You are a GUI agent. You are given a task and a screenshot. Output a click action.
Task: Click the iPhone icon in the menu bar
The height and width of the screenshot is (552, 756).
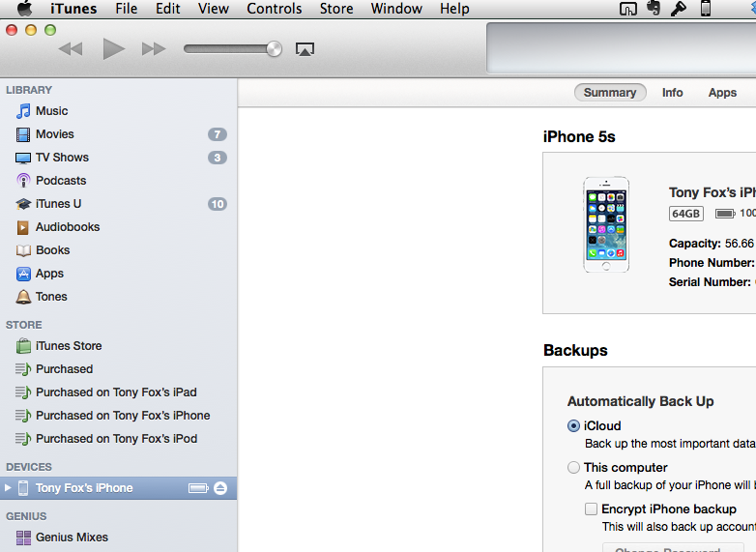click(706, 8)
